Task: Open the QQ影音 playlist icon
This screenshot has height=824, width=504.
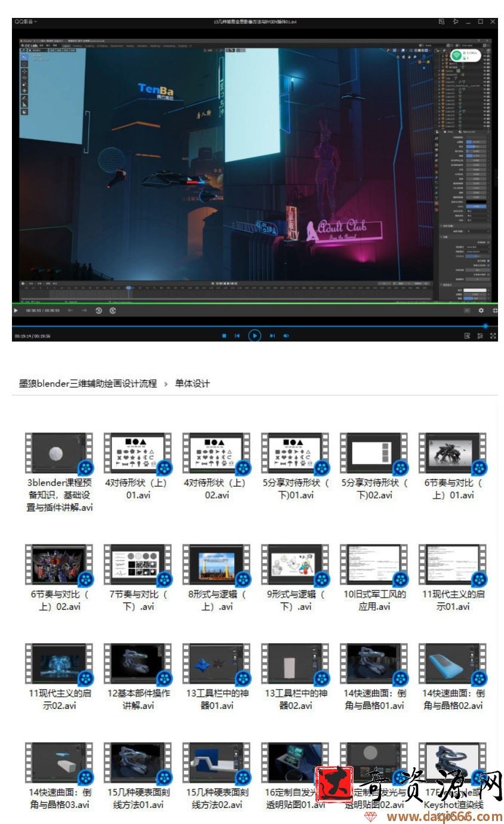Action: coord(480,336)
